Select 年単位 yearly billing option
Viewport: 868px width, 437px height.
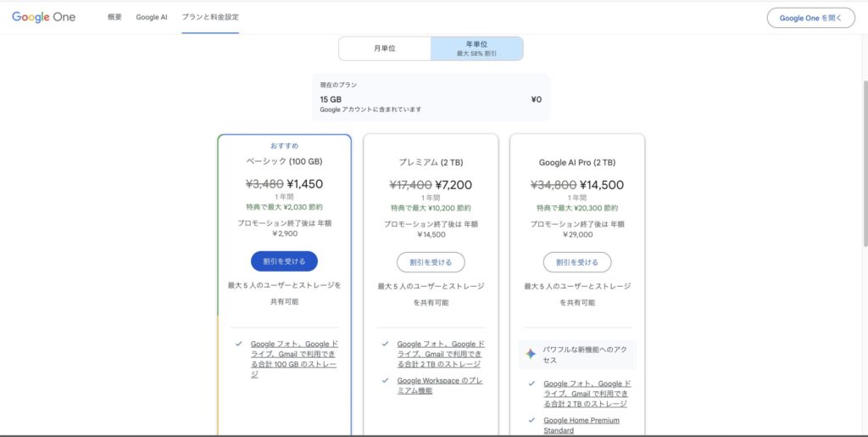coord(476,48)
